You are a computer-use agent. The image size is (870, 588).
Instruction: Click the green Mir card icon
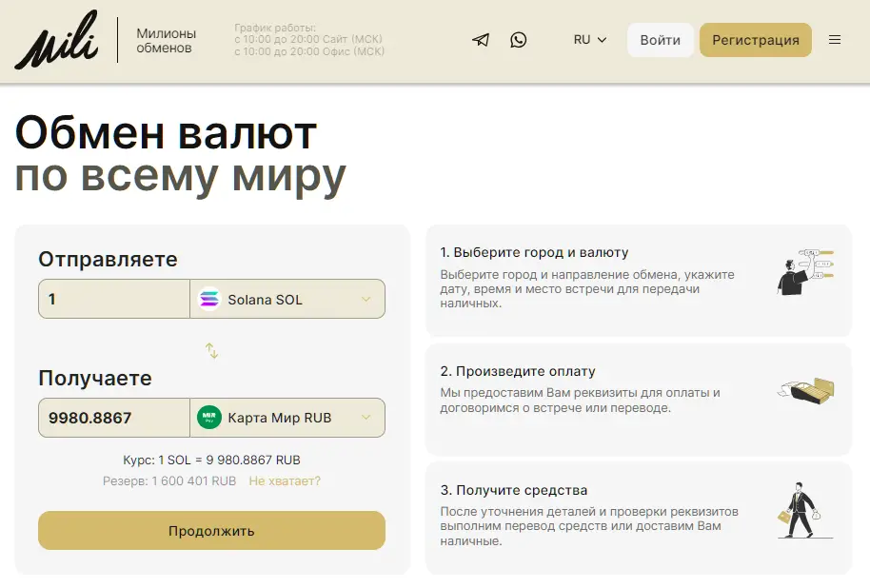[x=208, y=418]
